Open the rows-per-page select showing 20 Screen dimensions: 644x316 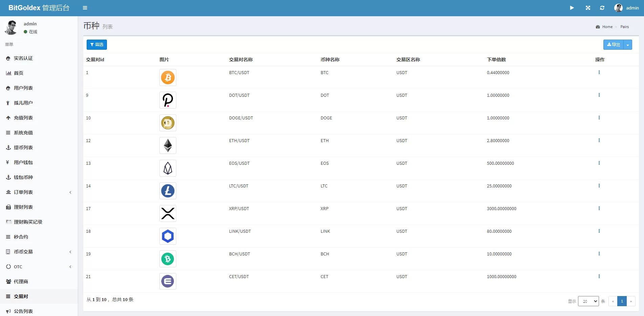pos(588,301)
